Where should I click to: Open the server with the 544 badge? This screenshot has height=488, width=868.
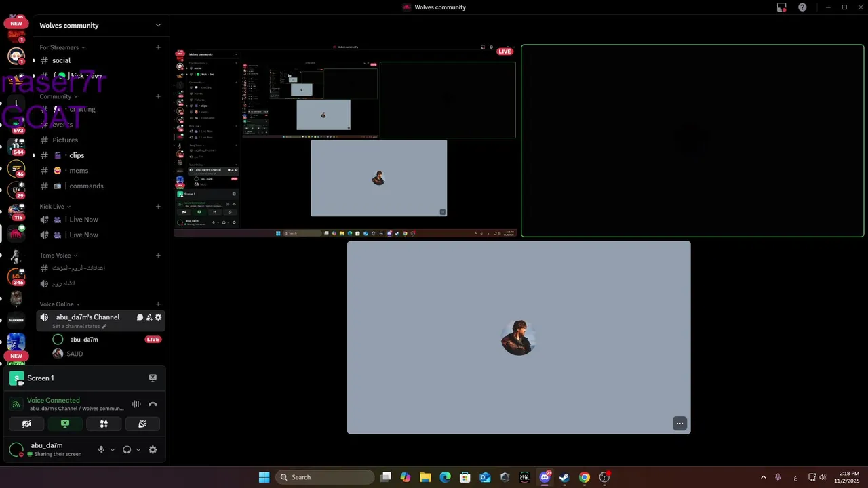point(16,146)
